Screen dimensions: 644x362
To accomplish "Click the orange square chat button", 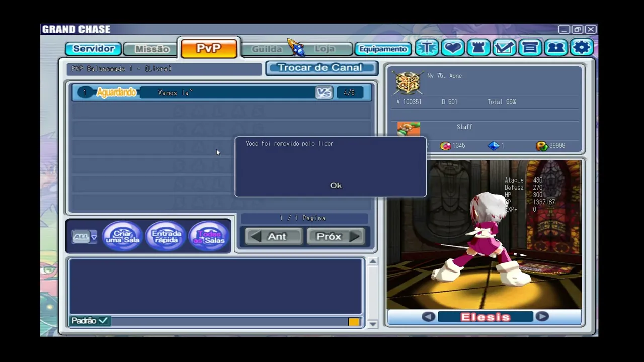I will coord(354,322).
